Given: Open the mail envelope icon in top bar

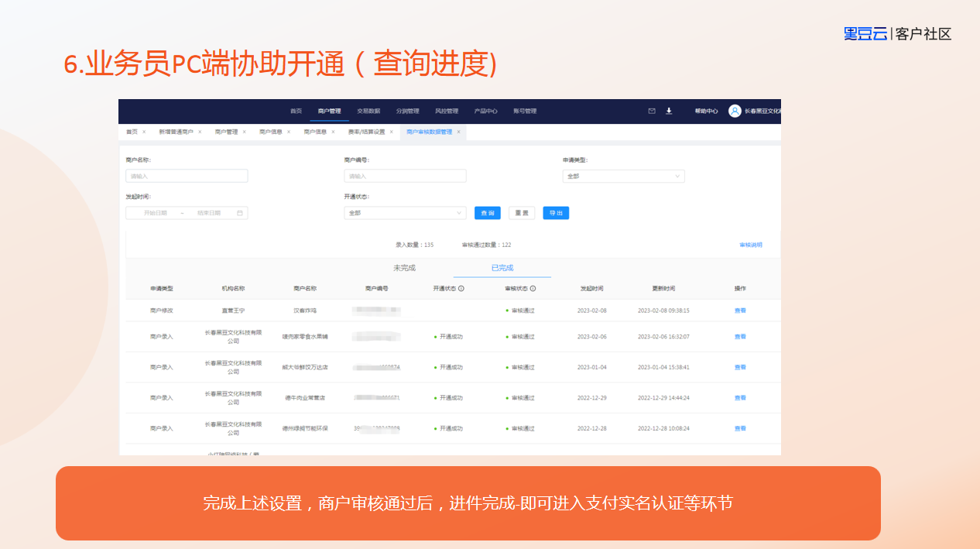Looking at the screenshot, I should click(652, 111).
